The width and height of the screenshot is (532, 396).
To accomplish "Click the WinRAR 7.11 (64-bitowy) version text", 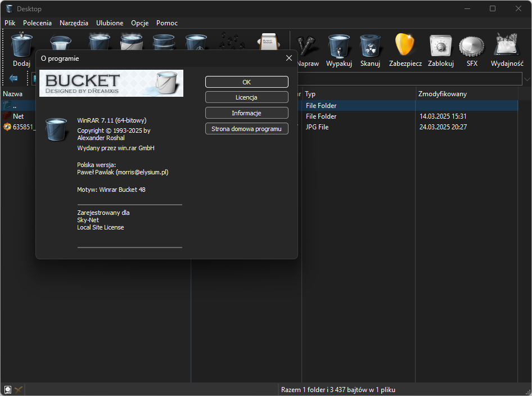I will (112, 120).
